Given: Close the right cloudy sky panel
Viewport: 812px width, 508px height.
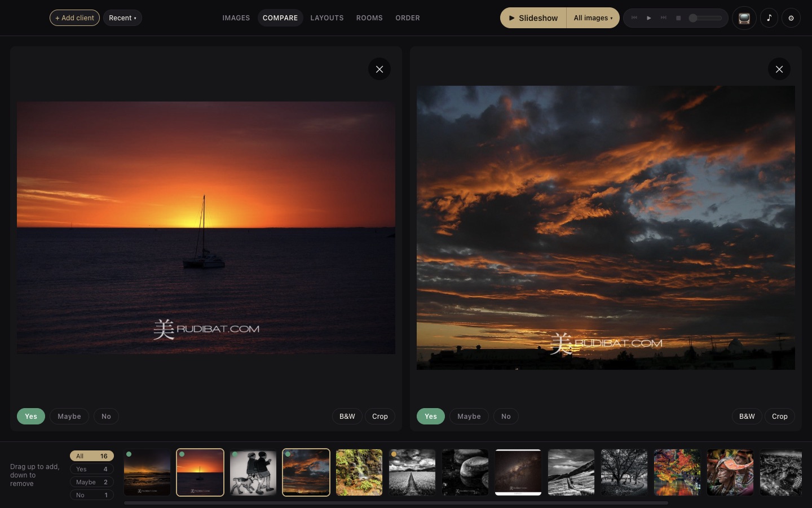Looking at the screenshot, I should pos(779,69).
